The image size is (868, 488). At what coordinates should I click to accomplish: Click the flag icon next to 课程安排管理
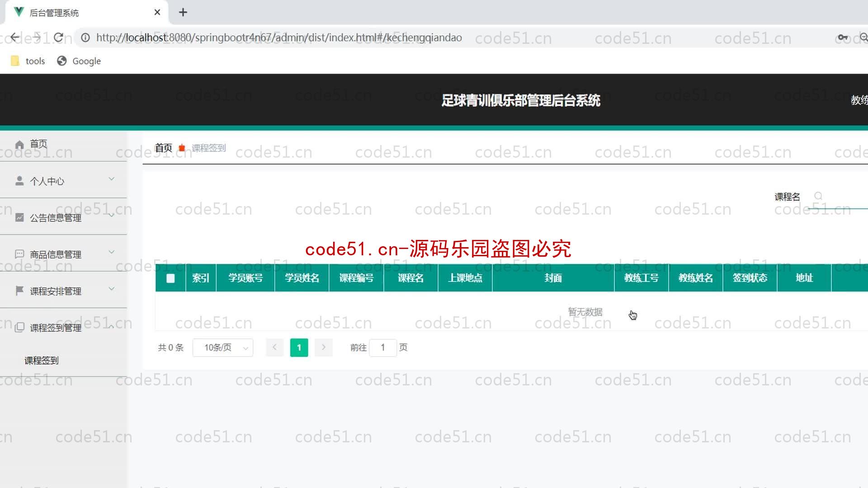(19, 291)
